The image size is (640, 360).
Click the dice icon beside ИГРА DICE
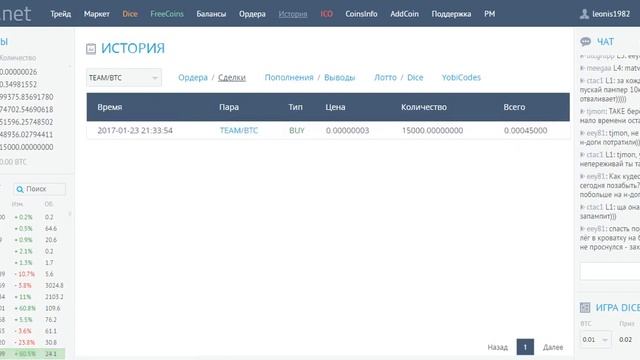pyautogui.click(x=585, y=308)
